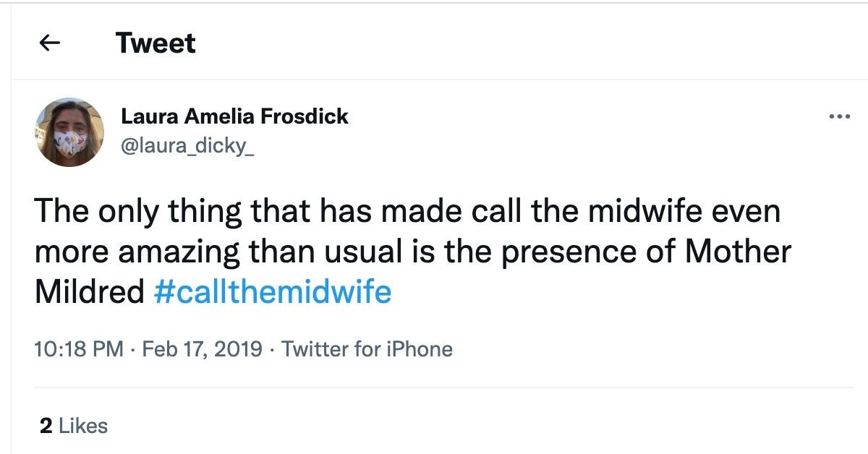Screen dimensions: 868x454
Task: Click the 10:18 PM timestamp
Action: (79, 350)
